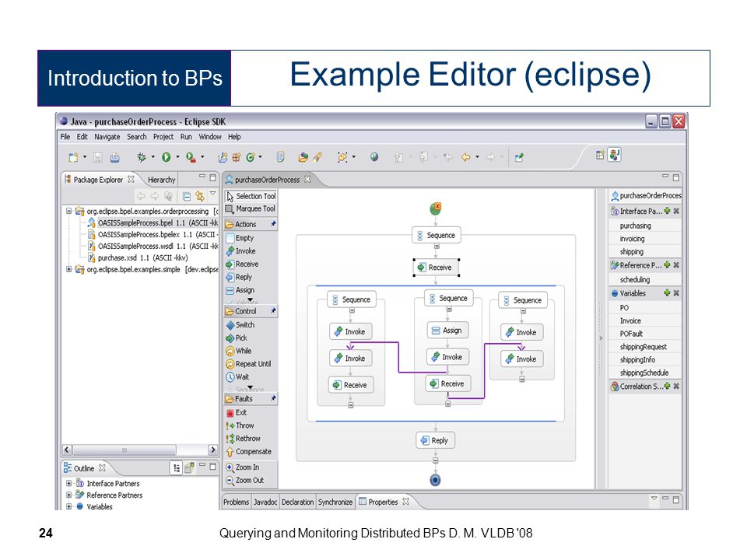747x560 pixels.
Task: Add a new variable with green plus
Action: [x=667, y=293]
